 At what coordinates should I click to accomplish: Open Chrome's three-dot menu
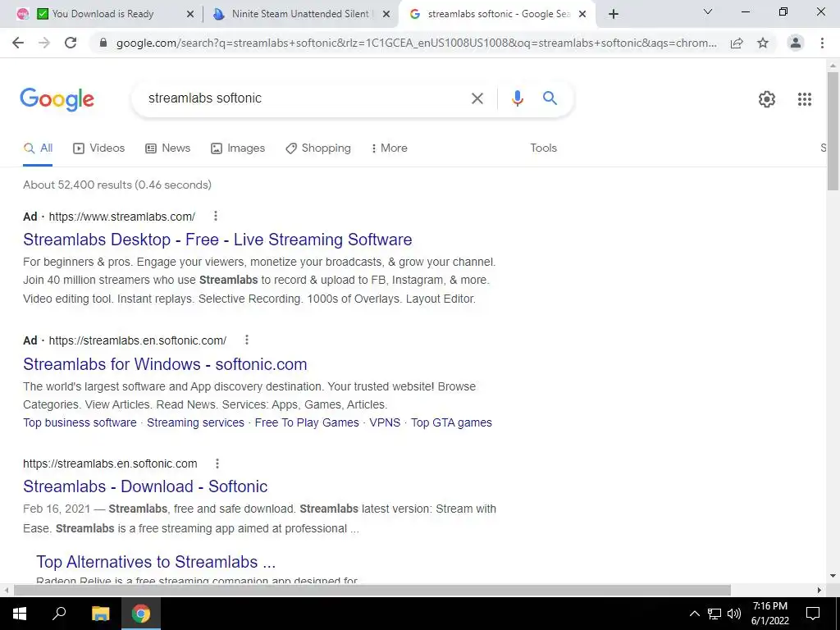coord(822,43)
